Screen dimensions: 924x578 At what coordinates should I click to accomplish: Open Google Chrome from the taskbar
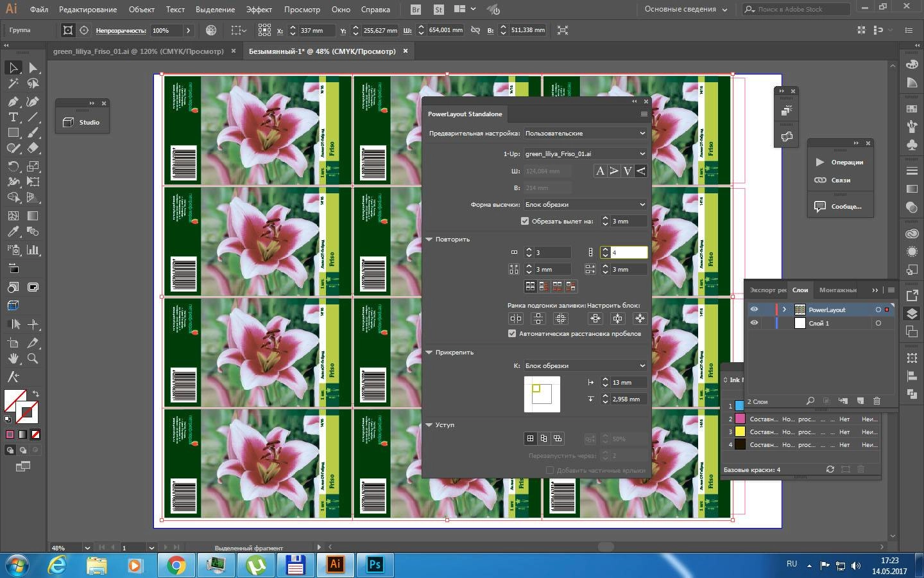[176, 565]
